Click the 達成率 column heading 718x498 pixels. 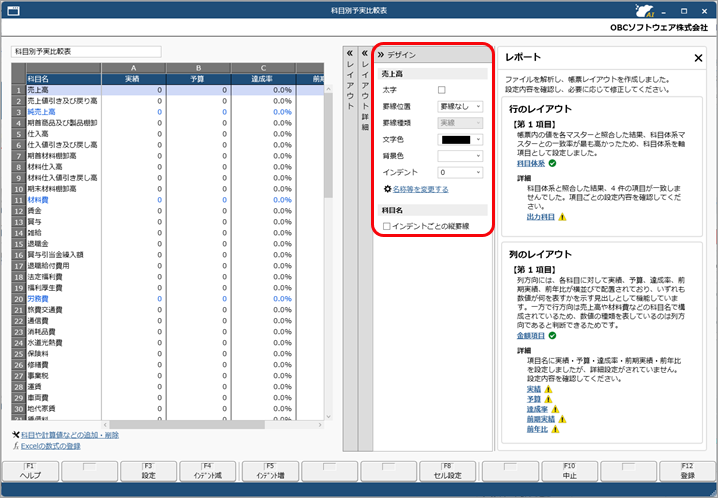(263, 79)
